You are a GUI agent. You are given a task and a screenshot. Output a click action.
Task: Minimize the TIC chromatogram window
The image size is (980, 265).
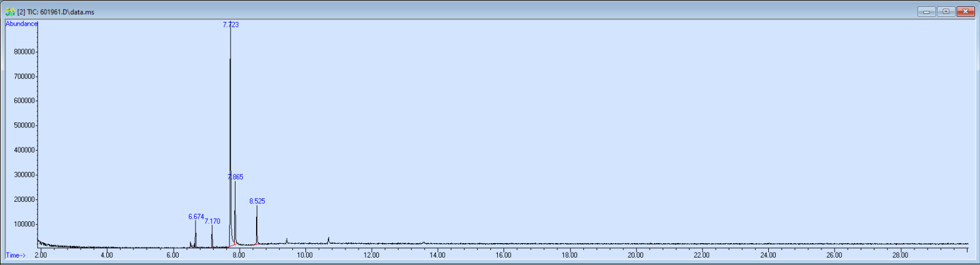pyautogui.click(x=926, y=11)
